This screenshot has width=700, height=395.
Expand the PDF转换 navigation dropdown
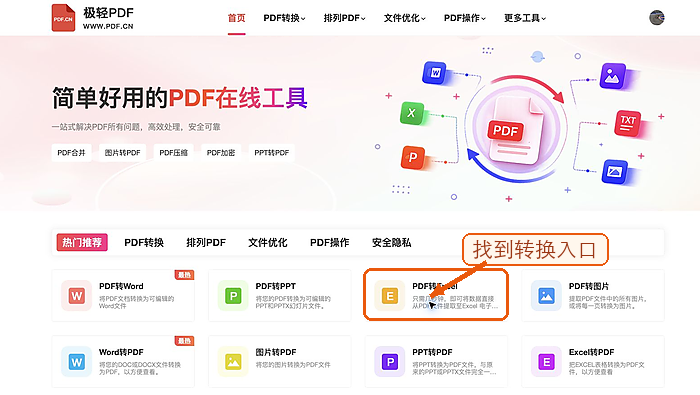[x=284, y=18]
